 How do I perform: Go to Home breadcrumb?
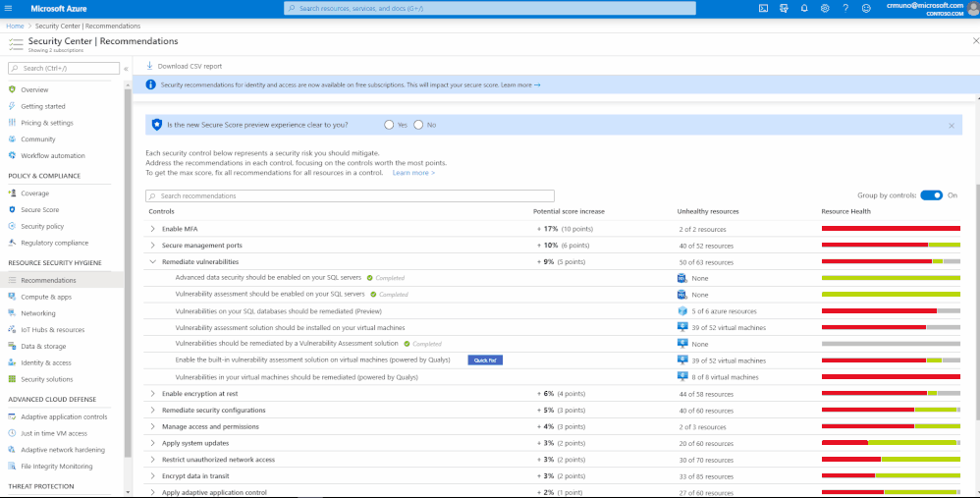[15, 27]
